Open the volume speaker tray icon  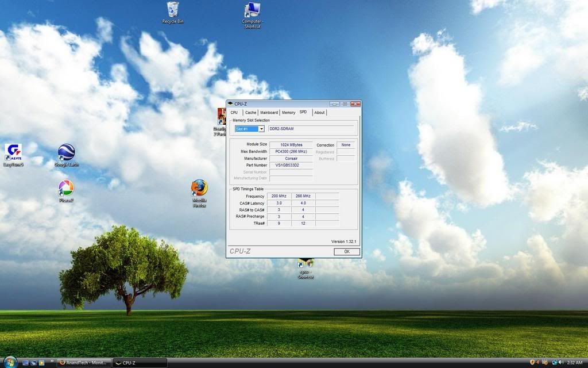pyautogui.click(x=561, y=362)
